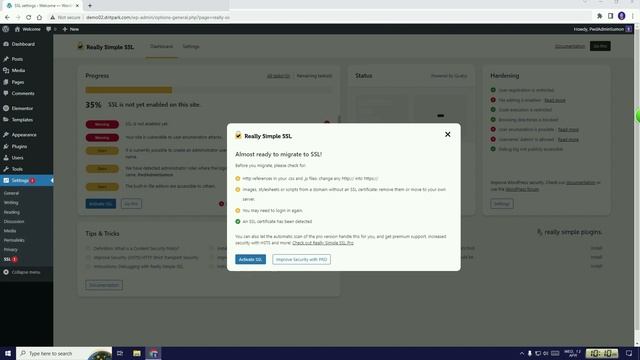Open the Privacy settings submenu item
Screen dimensions: 640x360
click(11, 249)
